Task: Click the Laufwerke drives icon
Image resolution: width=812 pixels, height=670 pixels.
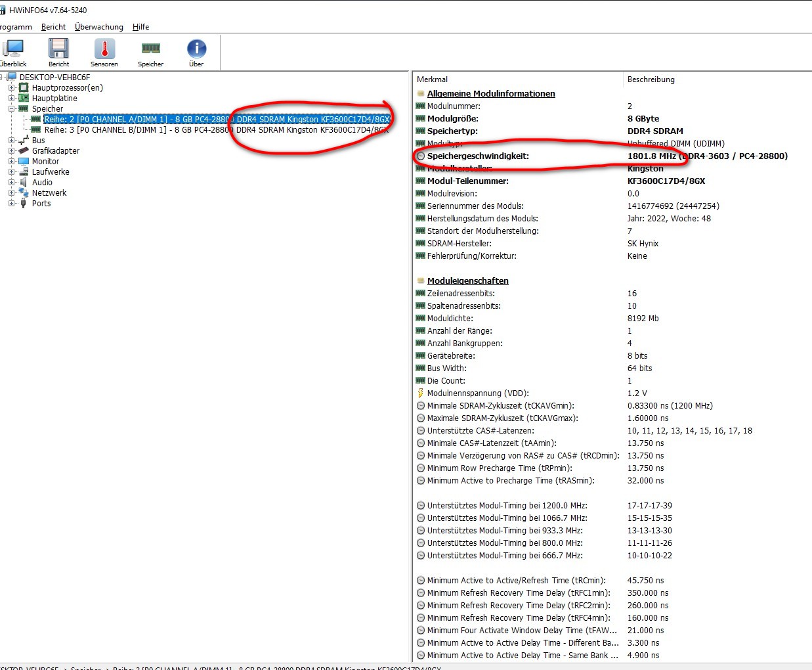Action: click(24, 171)
